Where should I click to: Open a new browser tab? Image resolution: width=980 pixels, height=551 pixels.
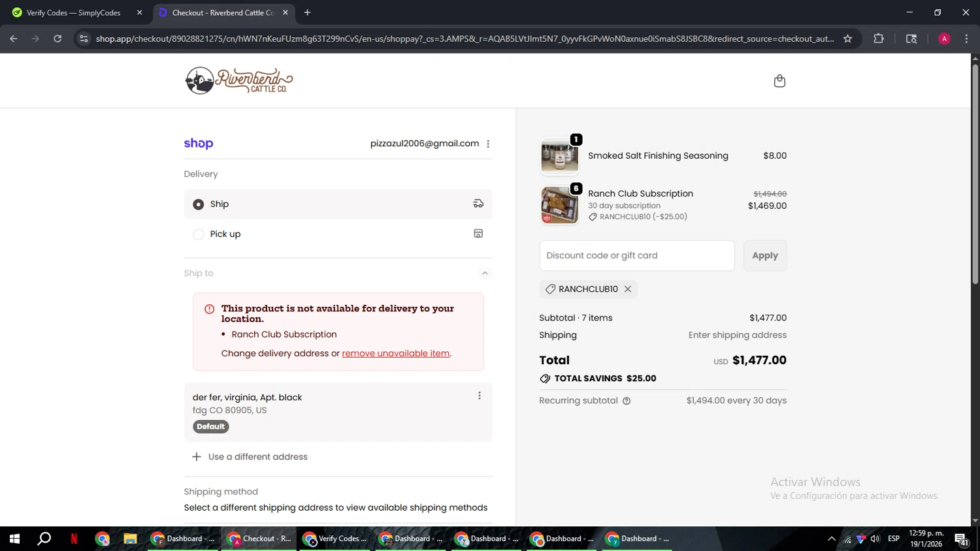click(307, 12)
